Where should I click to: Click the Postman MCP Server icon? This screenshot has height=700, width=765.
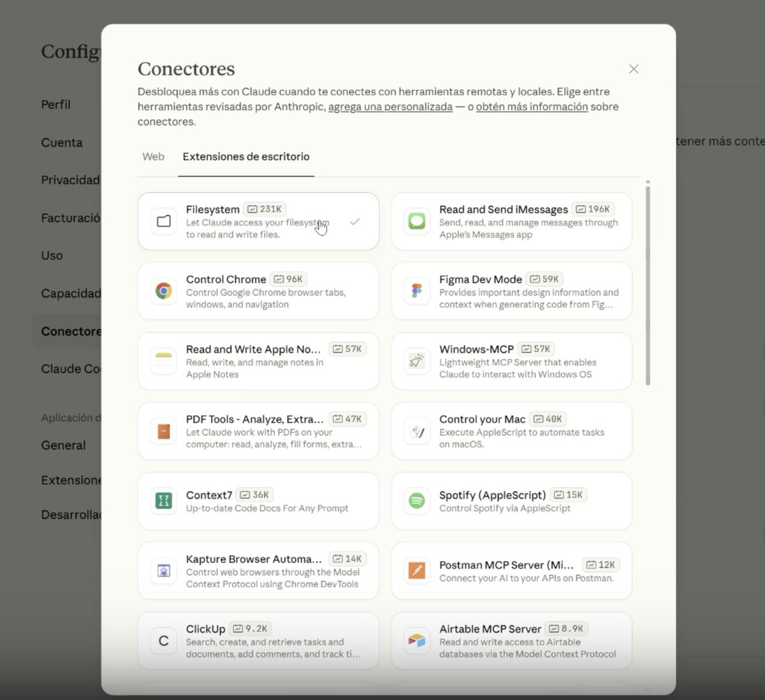pyautogui.click(x=417, y=571)
